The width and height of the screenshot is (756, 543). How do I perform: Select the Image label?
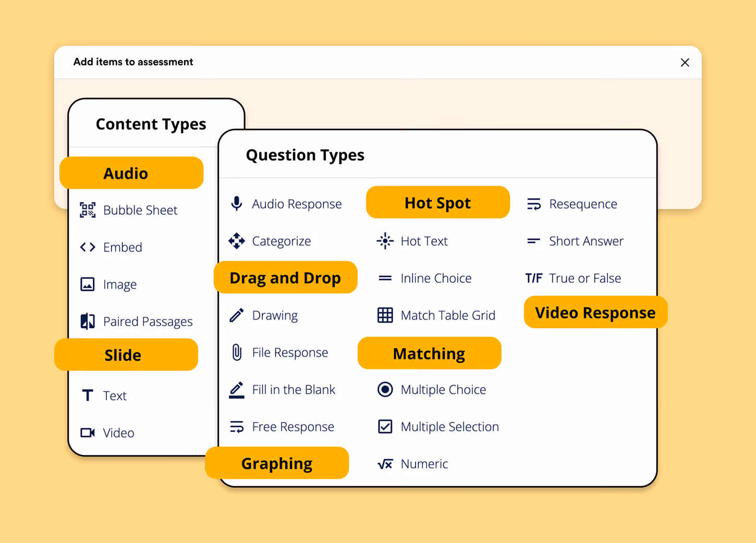tap(120, 285)
